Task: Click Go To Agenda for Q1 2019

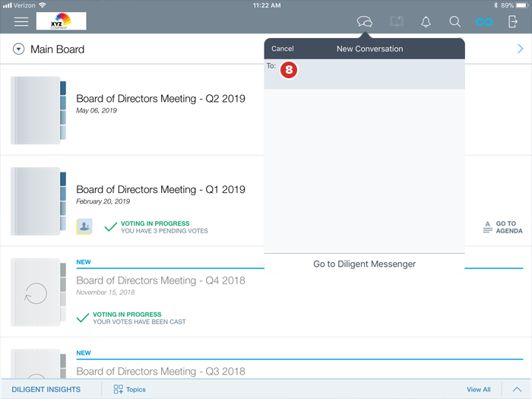Action: pos(502,227)
